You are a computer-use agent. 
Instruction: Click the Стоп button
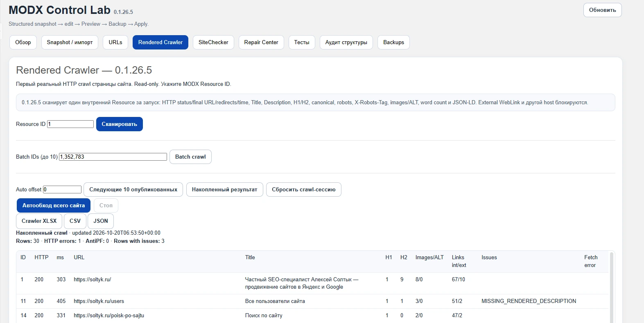point(106,205)
